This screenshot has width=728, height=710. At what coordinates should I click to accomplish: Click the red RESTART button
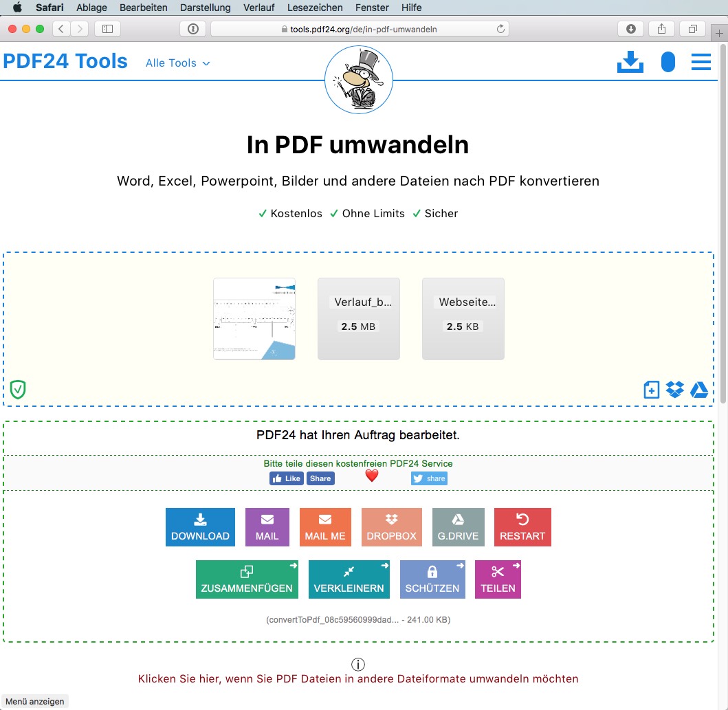point(522,527)
